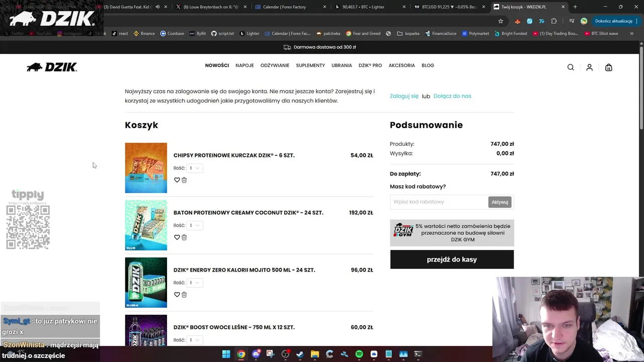Open Steam from the taskbar
The width and height of the screenshot is (644, 362).
pyautogui.click(x=300, y=354)
